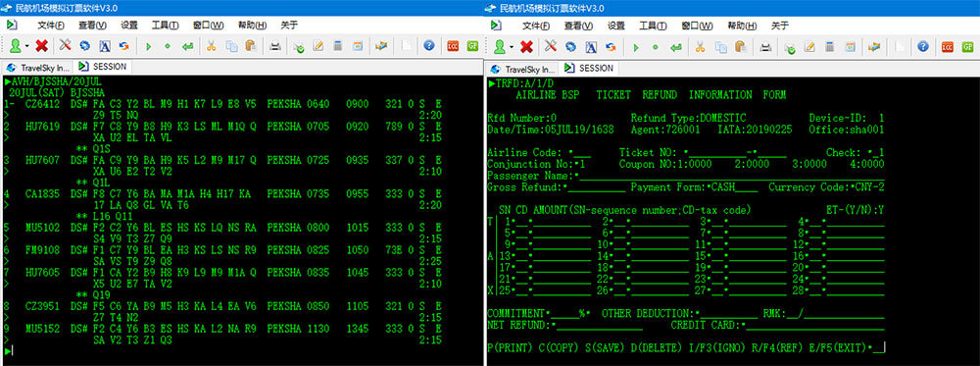Open the 文件(F) menu in left window
This screenshot has width=980, height=366.
(51, 26)
